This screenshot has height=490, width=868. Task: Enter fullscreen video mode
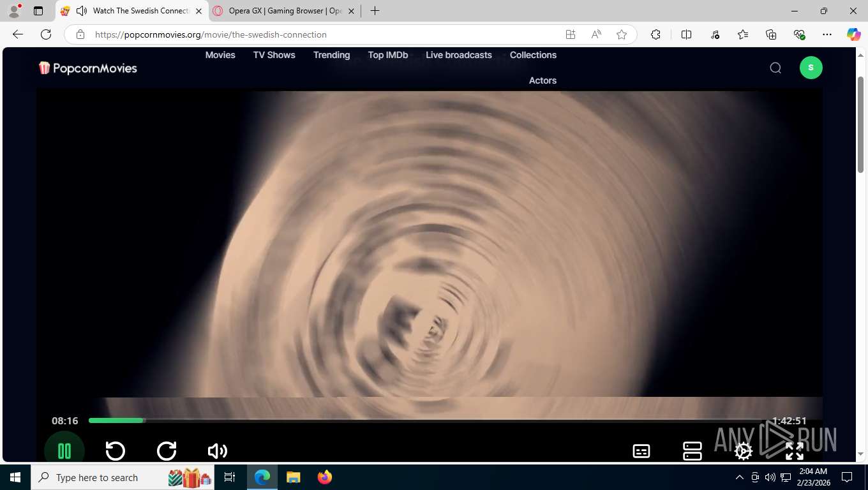(795, 451)
